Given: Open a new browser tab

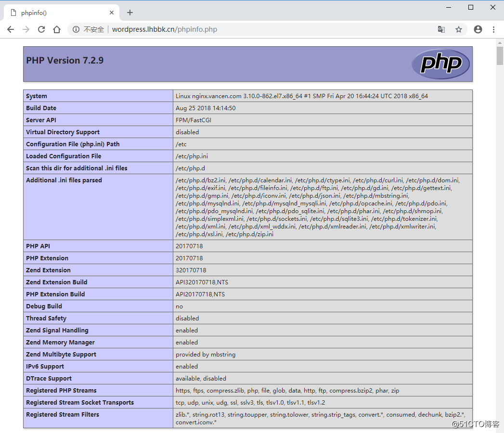Looking at the screenshot, I should [x=130, y=13].
